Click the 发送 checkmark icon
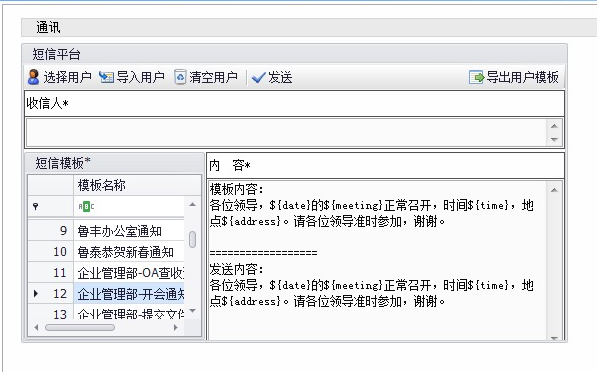The width and height of the screenshot is (597, 372). [259, 78]
